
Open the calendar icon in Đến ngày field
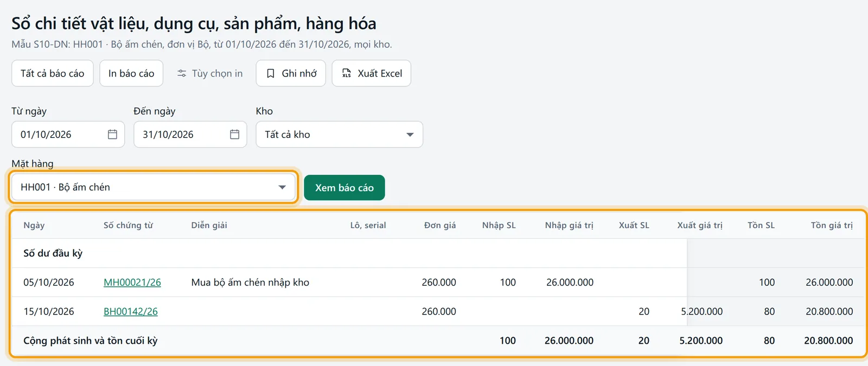234,134
